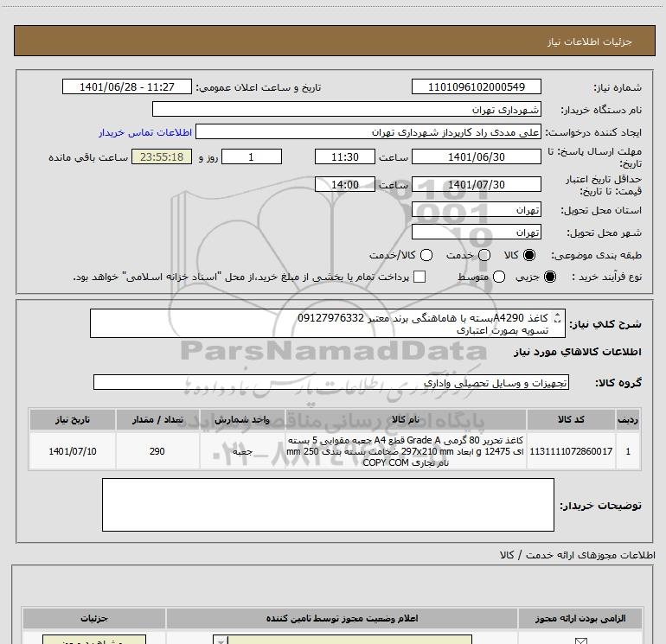Click the service/goods license info heading
Viewport: 666px width, 644px height.
click(577, 555)
